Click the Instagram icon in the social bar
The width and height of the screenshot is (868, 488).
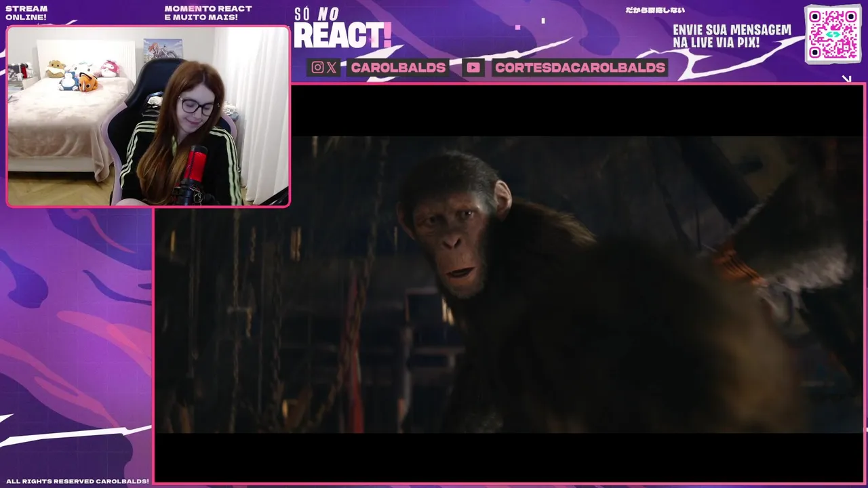coord(317,67)
